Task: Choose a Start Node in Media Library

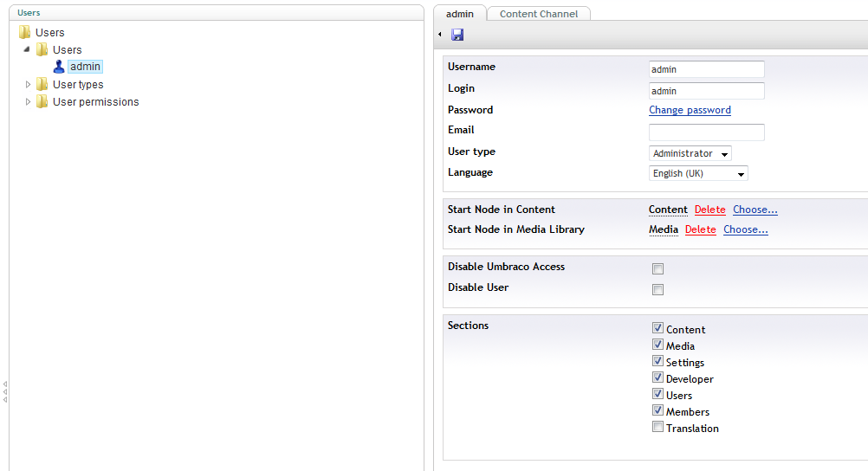Action: (x=745, y=229)
